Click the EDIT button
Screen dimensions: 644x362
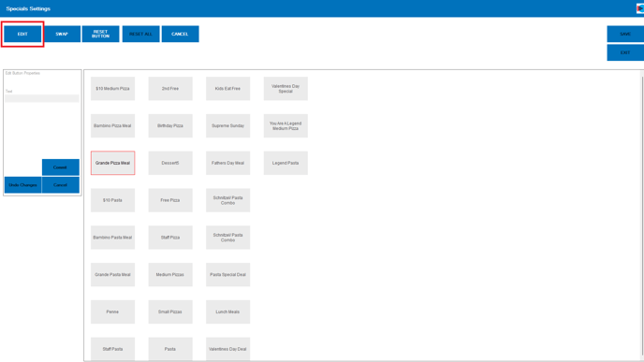pos(22,34)
